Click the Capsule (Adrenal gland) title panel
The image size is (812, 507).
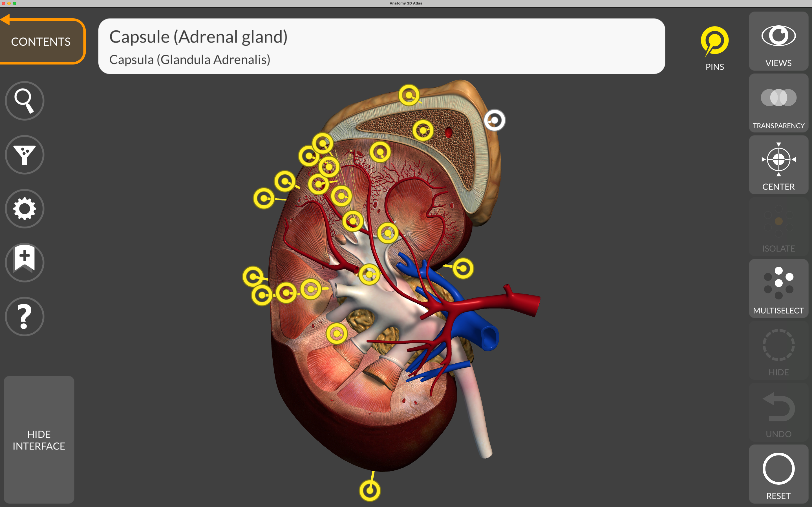[381, 46]
